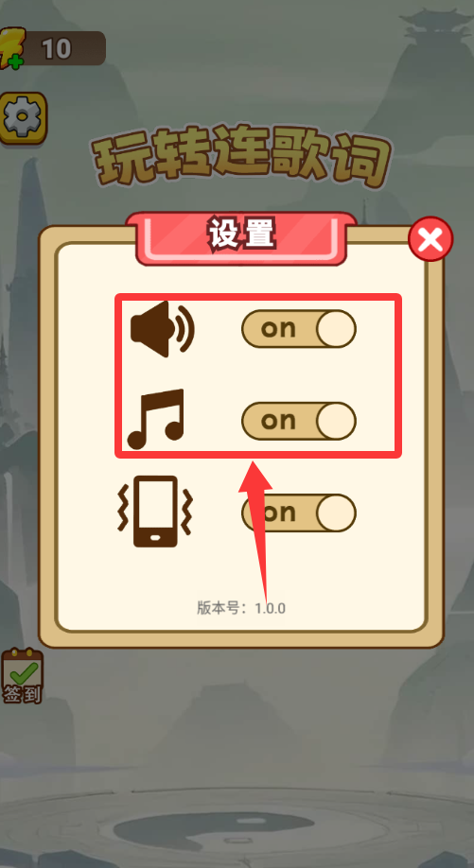Click the settings gear icon
Image resolution: width=474 pixels, height=868 pixels.
tap(22, 118)
